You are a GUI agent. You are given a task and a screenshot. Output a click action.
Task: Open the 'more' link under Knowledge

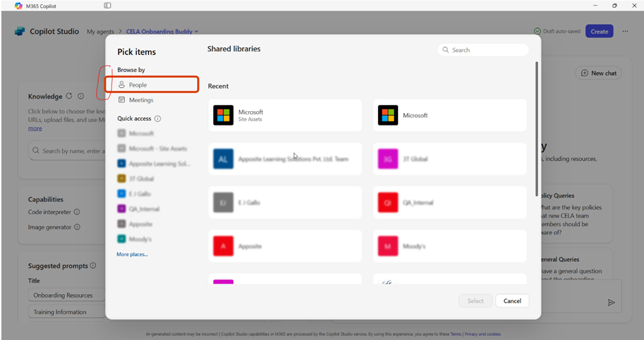click(x=35, y=128)
